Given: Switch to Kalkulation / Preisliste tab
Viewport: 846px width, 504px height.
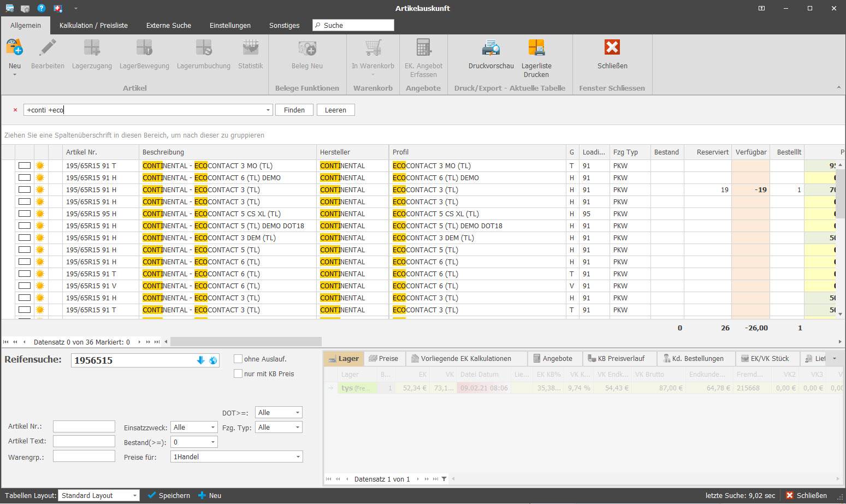Looking at the screenshot, I should [93, 25].
